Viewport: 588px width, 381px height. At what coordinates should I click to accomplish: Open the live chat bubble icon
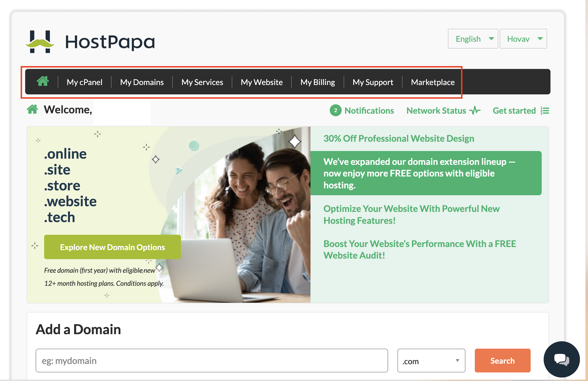tap(562, 359)
